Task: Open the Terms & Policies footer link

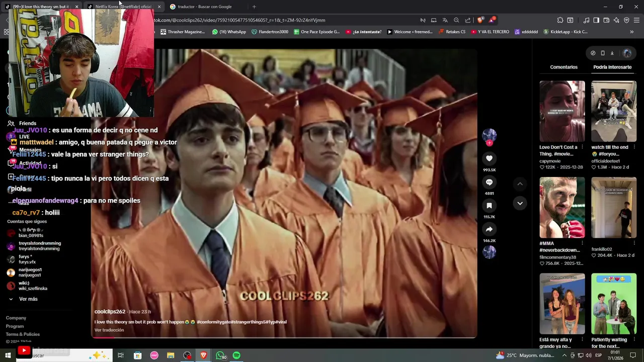Action: pos(23,334)
